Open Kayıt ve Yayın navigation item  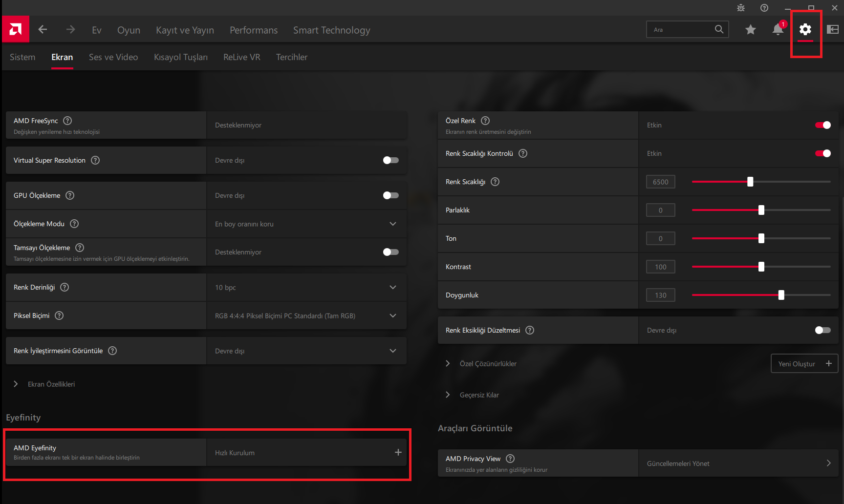tap(185, 30)
